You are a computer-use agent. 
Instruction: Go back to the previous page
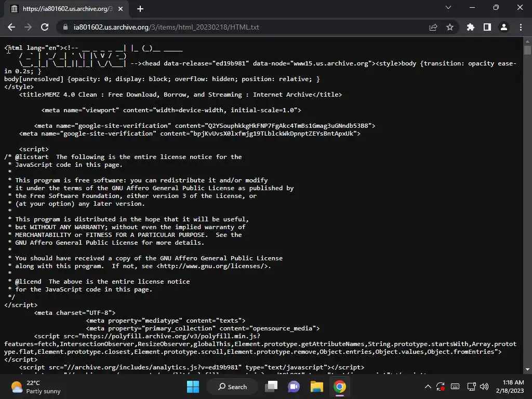click(x=11, y=27)
